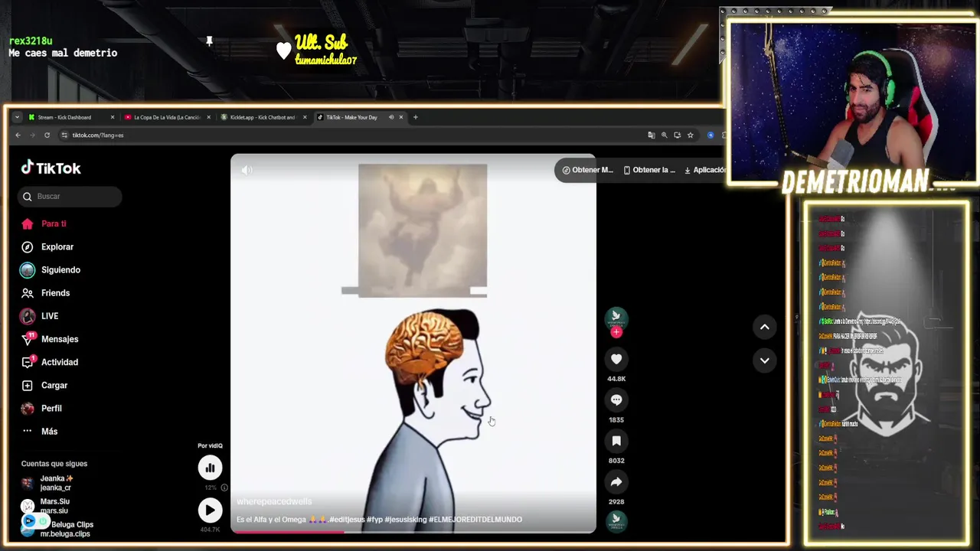Open the #ELMEJOREDITDELMUNDO hashtag

click(x=475, y=520)
